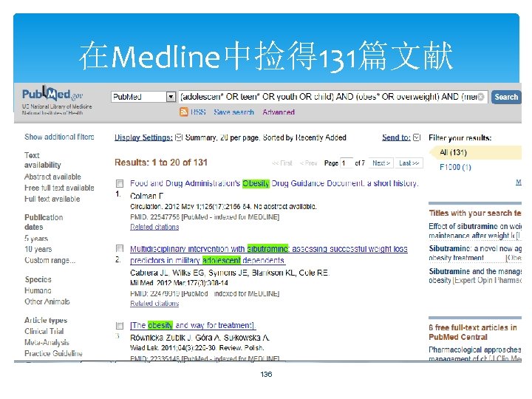532x399 pixels.
Task: Filter publication dates to 10 years
Action: coord(38,250)
